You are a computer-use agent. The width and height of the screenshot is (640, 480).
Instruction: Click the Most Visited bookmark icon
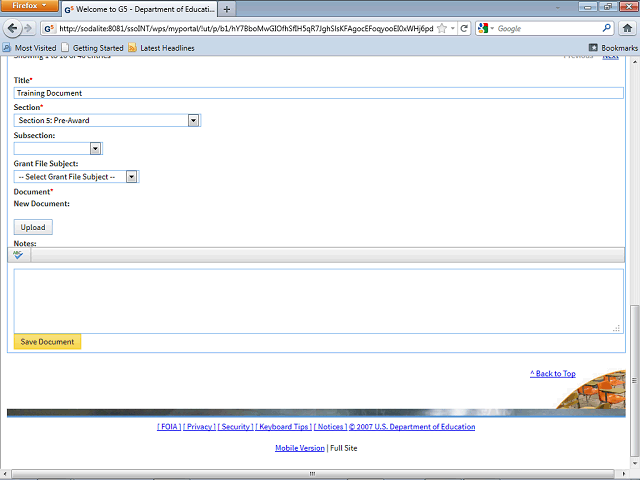tap(7, 48)
